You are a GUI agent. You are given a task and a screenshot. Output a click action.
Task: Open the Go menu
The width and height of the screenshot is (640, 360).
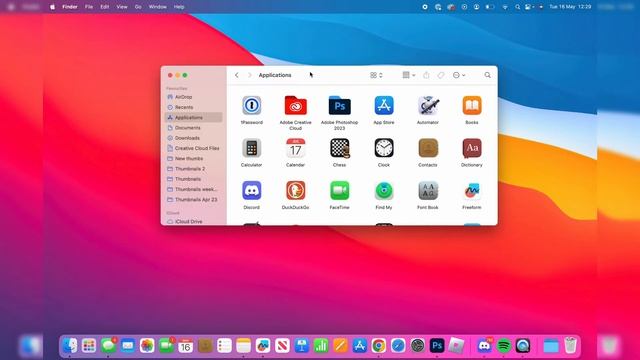tap(138, 7)
